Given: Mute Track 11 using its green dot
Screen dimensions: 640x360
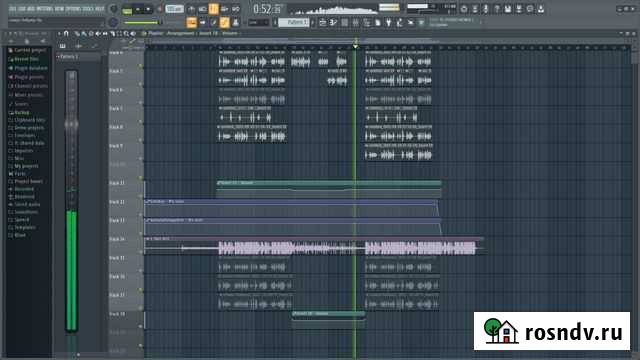Looking at the screenshot, I should (x=141, y=178).
